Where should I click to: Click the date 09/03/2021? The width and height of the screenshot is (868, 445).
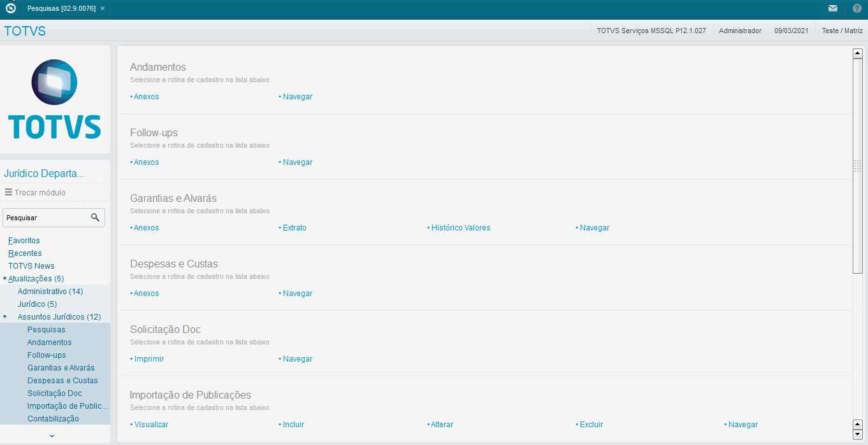tap(792, 31)
